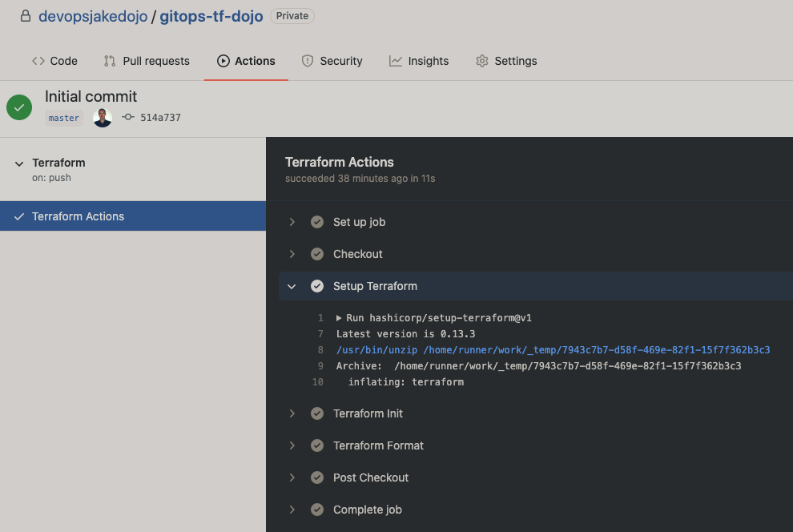Select the Terraform Actions job in sidebar
The height and width of the screenshot is (532, 793).
(x=133, y=216)
